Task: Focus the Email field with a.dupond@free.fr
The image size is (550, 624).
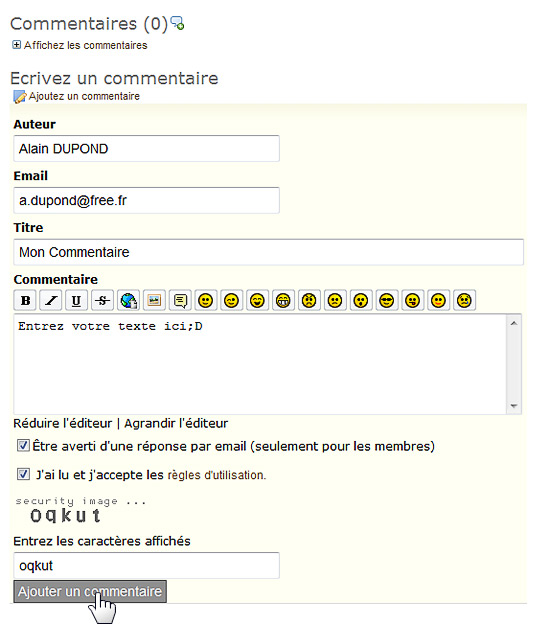Action: (x=146, y=200)
